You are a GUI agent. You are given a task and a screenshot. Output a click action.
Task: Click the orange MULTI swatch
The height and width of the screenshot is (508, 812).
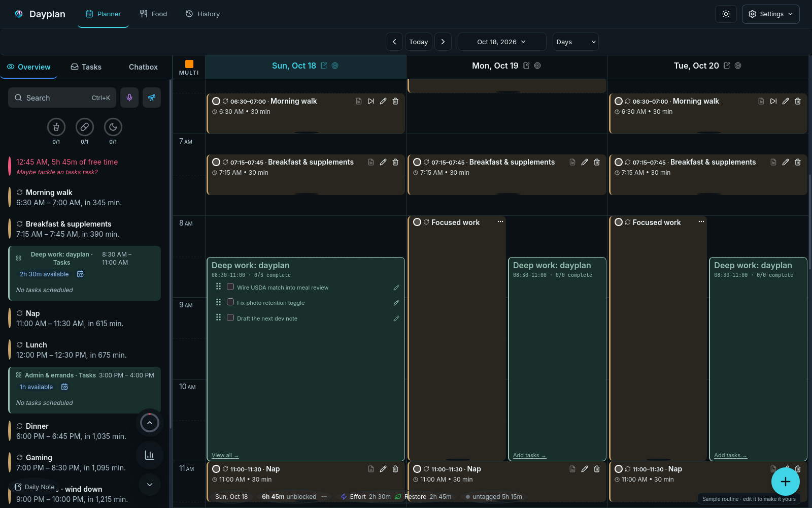(189, 64)
